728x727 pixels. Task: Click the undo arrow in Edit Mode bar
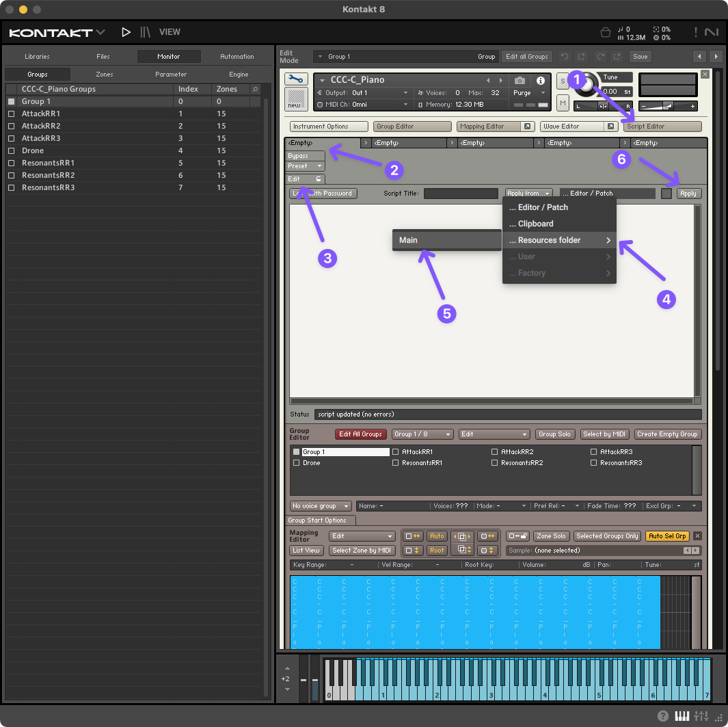click(564, 57)
